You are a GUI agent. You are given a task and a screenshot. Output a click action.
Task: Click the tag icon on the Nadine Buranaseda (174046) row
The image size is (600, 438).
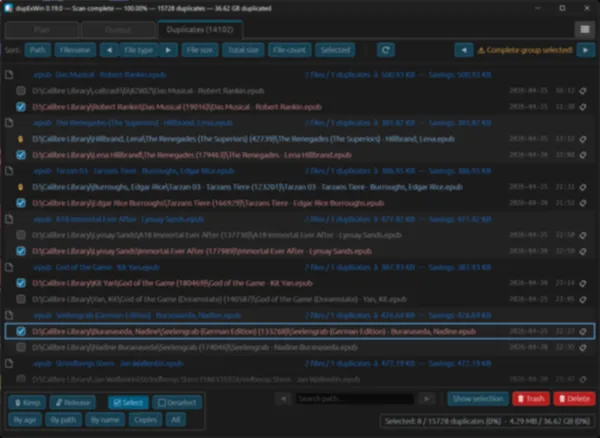(583, 348)
